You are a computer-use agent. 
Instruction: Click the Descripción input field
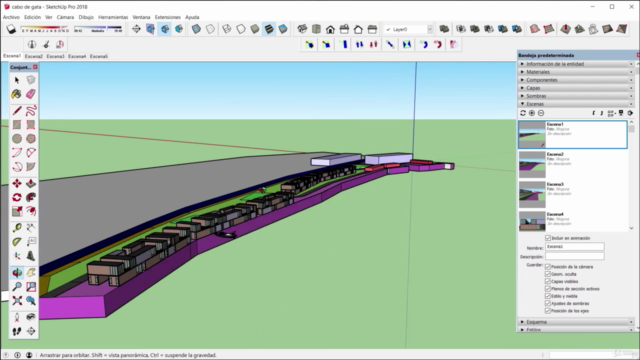[x=575, y=256]
